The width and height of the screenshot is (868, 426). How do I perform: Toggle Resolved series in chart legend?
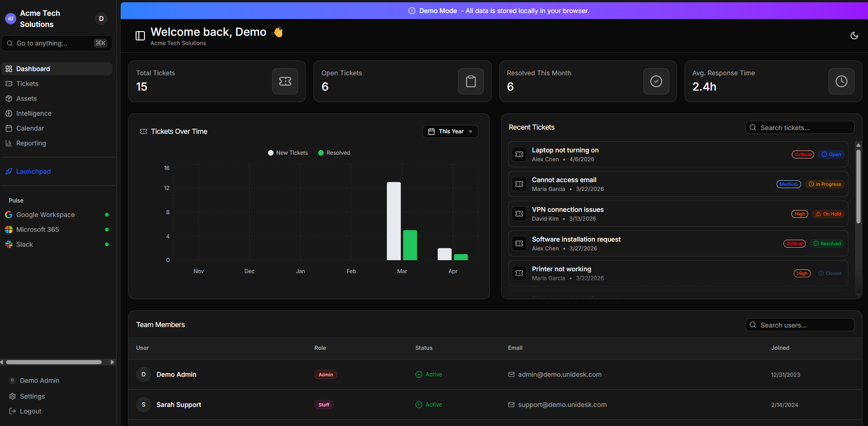334,153
